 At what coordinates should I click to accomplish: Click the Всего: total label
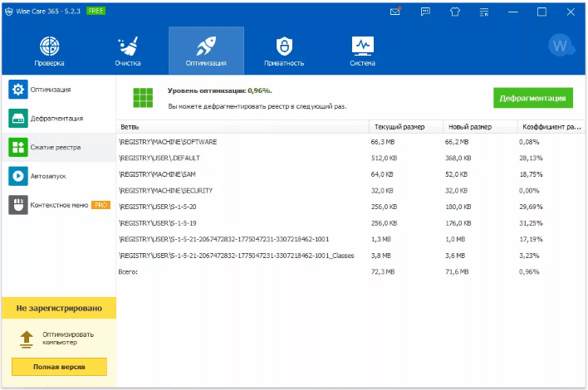tap(128, 272)
